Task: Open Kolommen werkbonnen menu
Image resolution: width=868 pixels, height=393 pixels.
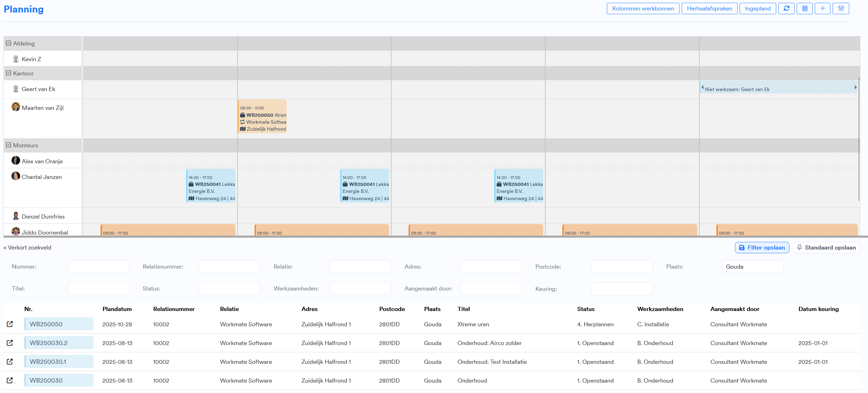Action: coord(643,8)
